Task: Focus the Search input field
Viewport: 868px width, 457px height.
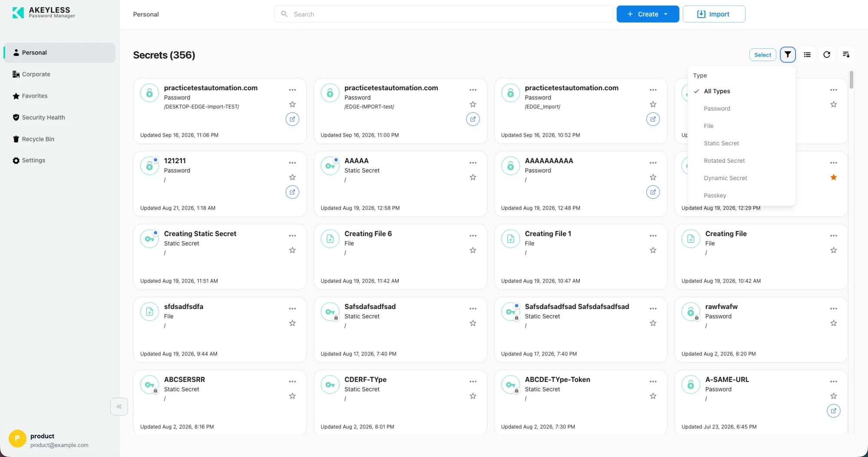Action: click(444, 14)
